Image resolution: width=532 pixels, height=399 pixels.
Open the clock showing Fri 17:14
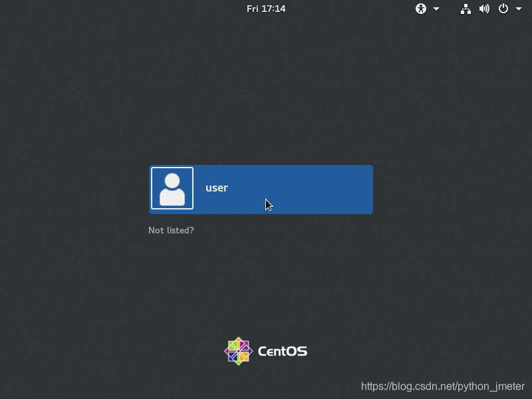(x=266, y=9)
